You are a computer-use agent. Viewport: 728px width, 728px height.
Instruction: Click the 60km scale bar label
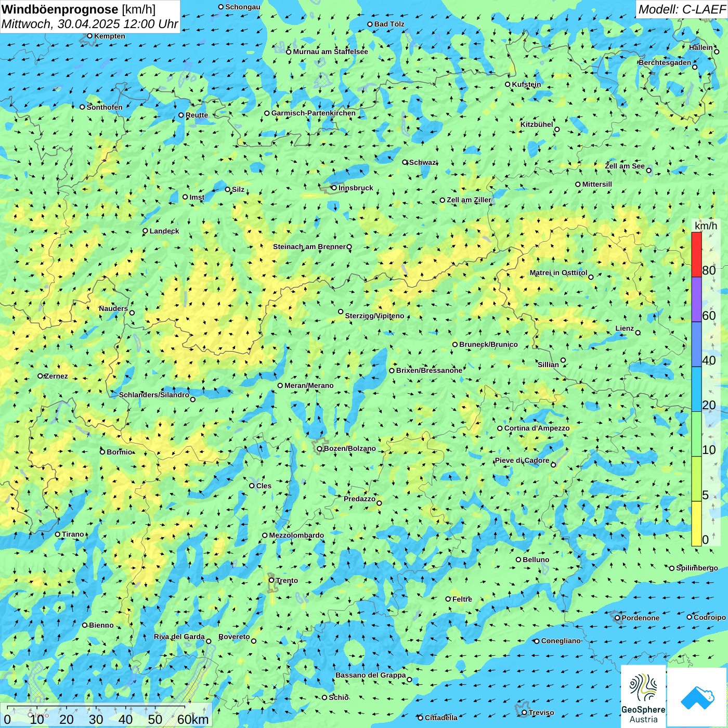pyautogui.click(x=193, y=719)
